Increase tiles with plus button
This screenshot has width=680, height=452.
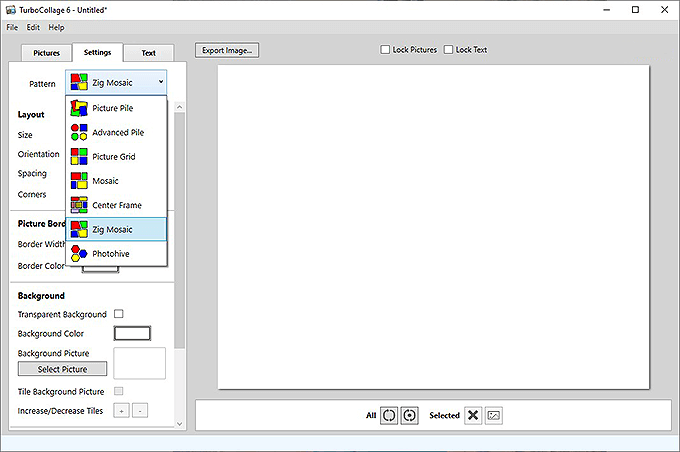point(121,410)
